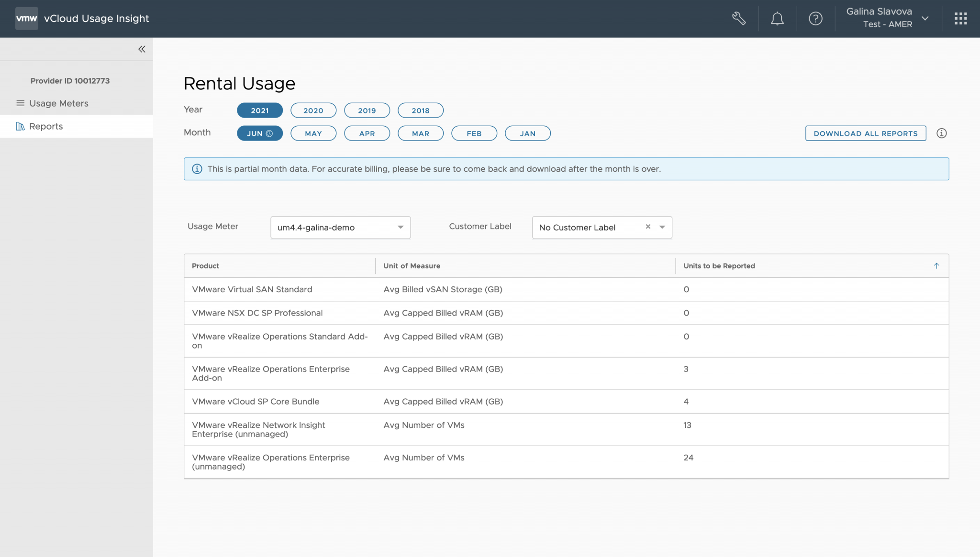
Task: Switch month selection to MAR
Action: 420,133
